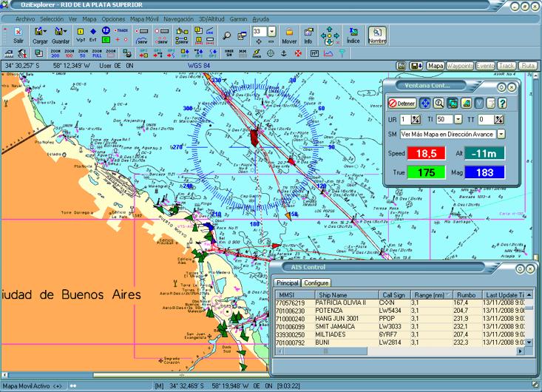The width and height of the screenshot is (542, 392).
Task: Click the MMSI column header
Action: pyautogui.click(x=295, y=295)
